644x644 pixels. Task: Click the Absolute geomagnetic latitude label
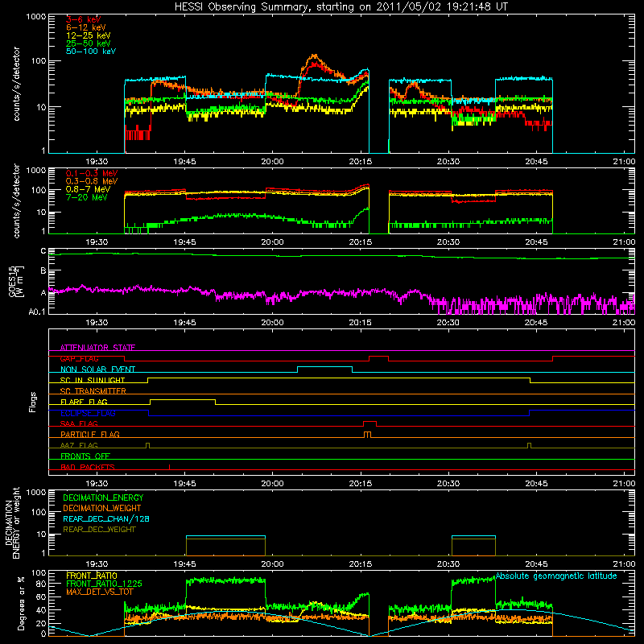click(556, 576)
